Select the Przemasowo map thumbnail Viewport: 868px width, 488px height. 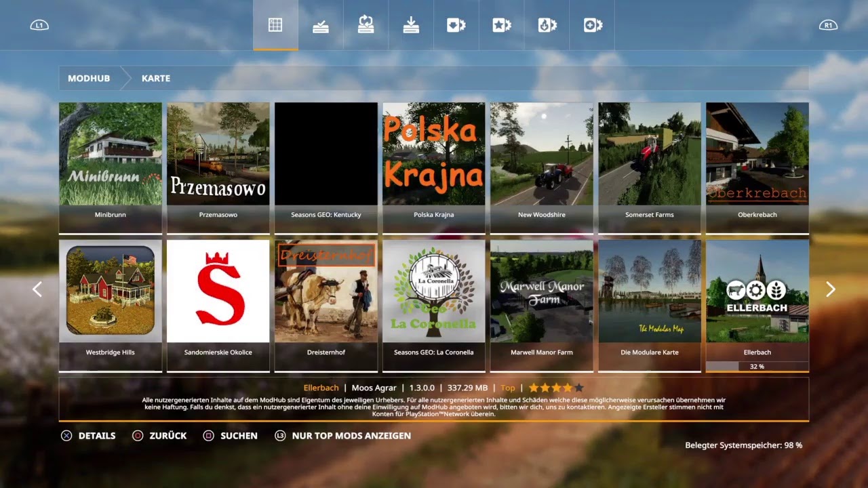[x=218, y=154]
